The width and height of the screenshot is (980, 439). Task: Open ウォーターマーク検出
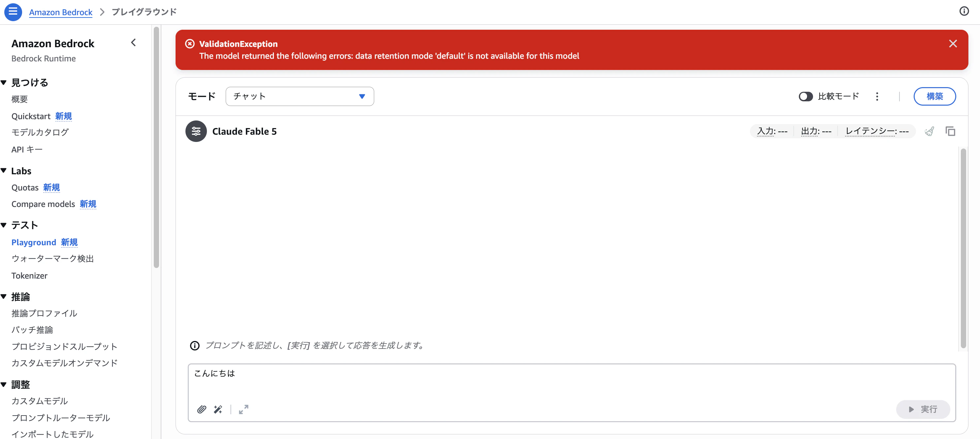pyautogui.click(x=52, y=259)
